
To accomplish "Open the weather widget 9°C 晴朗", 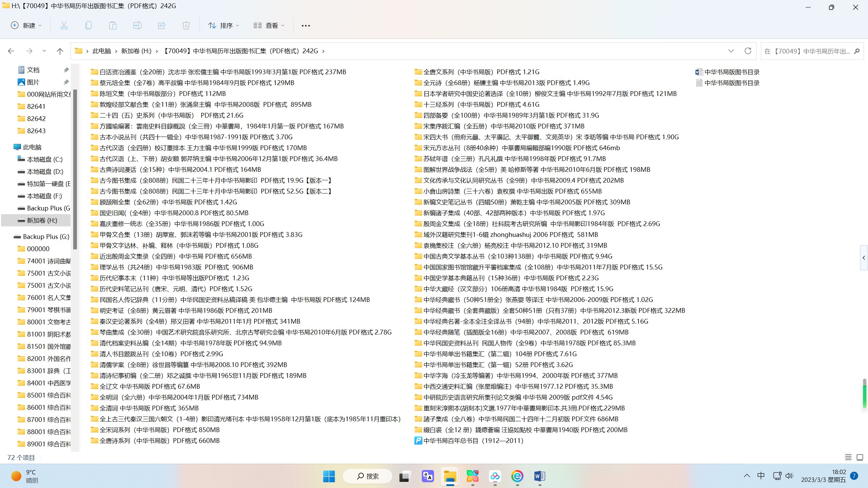I will [25, 476].
